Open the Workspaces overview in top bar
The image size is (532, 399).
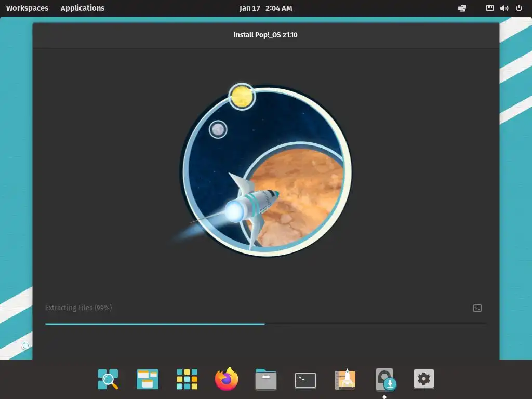point(27,8)
